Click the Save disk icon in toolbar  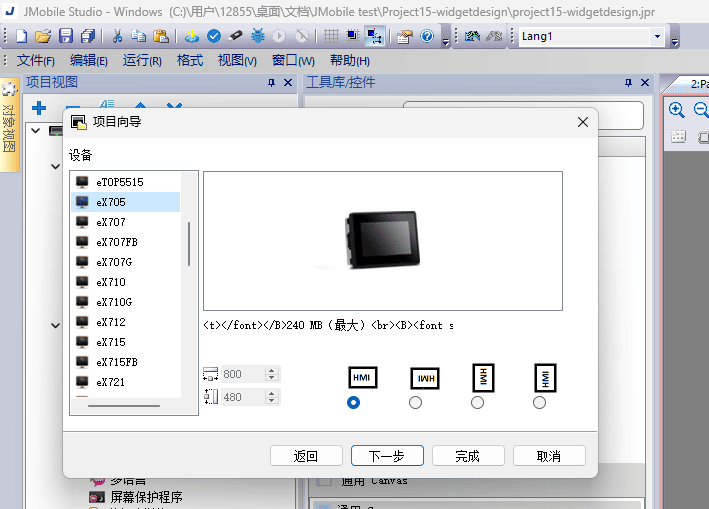66,36
